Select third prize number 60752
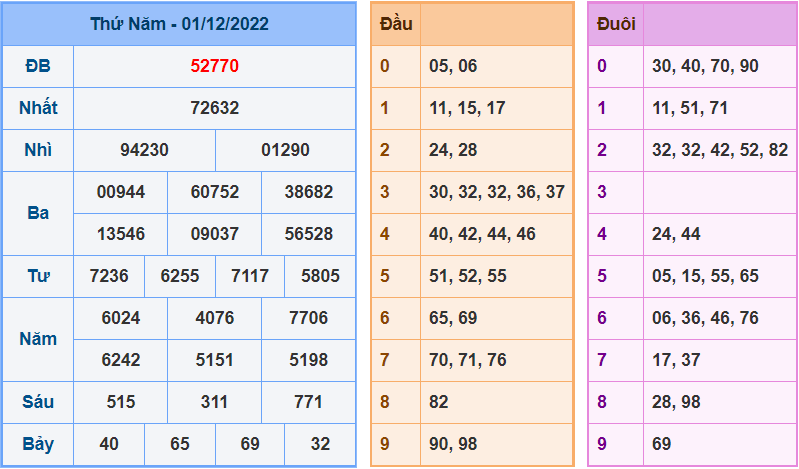 point(215,192)
